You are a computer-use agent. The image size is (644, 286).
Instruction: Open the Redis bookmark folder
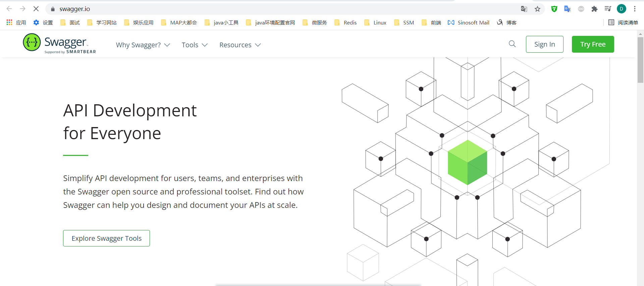pyautogui.click(x=346, y=22)
